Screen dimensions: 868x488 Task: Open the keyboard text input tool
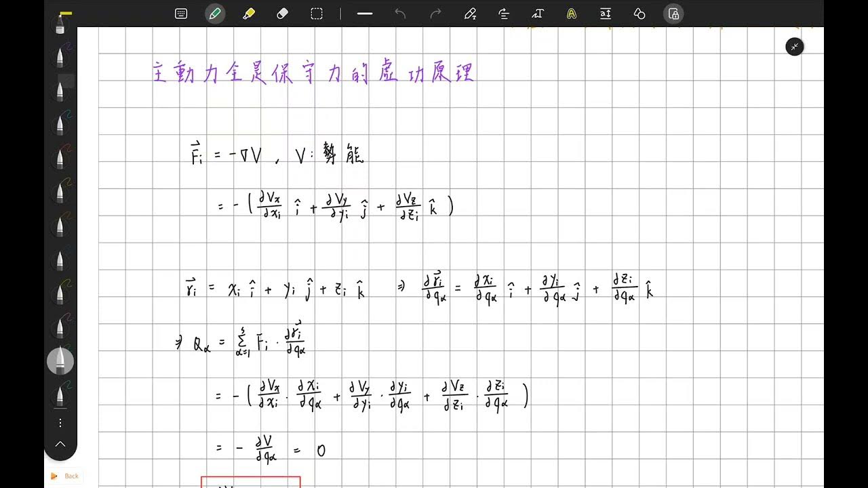181,14
